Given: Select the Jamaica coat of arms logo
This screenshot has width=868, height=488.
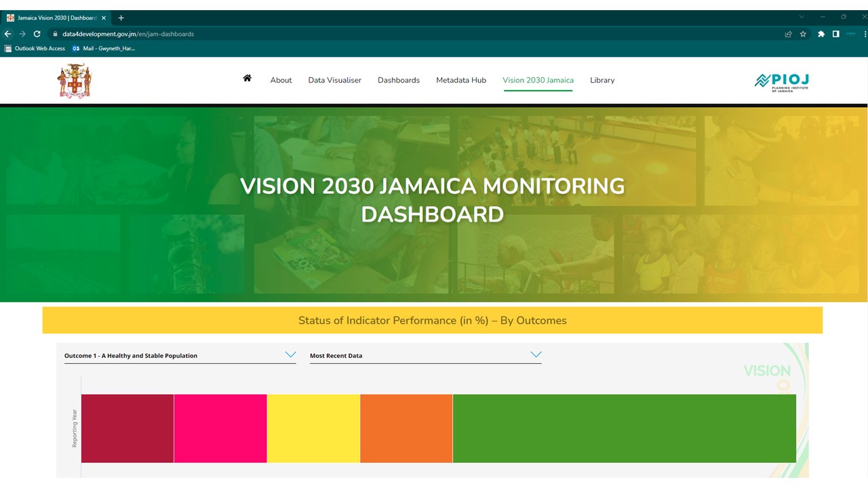Looking at the screenshot, I should tap(74, 80).
